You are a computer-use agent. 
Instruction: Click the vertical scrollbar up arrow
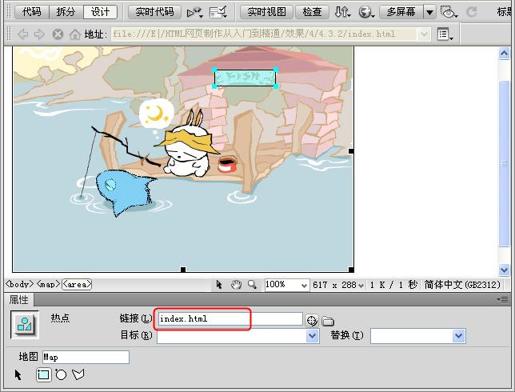504,54
